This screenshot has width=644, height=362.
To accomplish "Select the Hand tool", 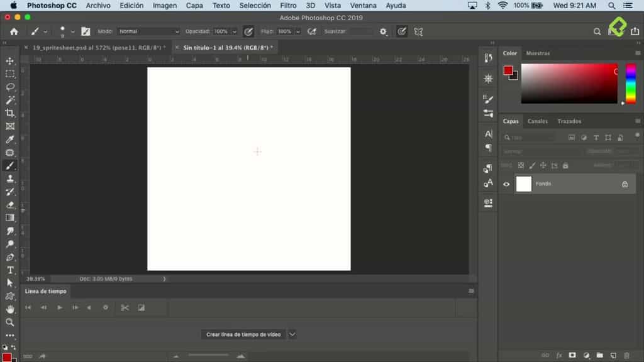I will [10, 309].
